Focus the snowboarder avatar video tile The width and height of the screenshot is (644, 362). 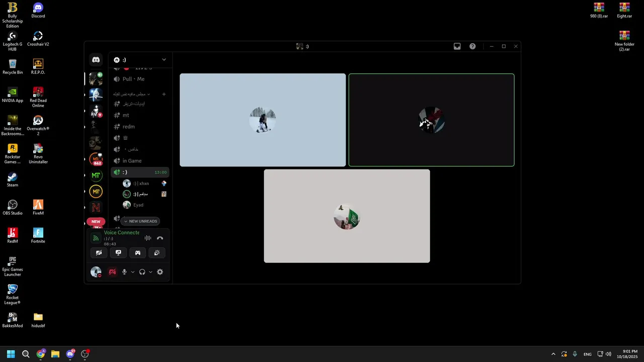(263, 120)
